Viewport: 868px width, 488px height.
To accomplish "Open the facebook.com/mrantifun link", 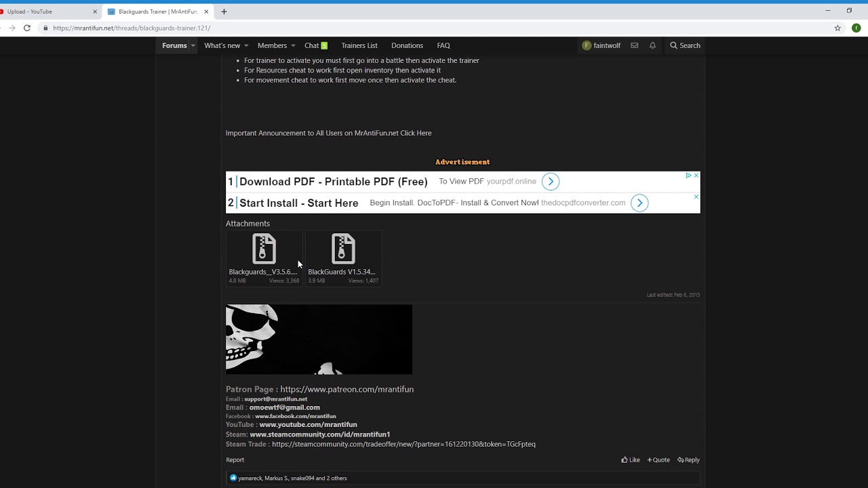I will click(295, 416).
